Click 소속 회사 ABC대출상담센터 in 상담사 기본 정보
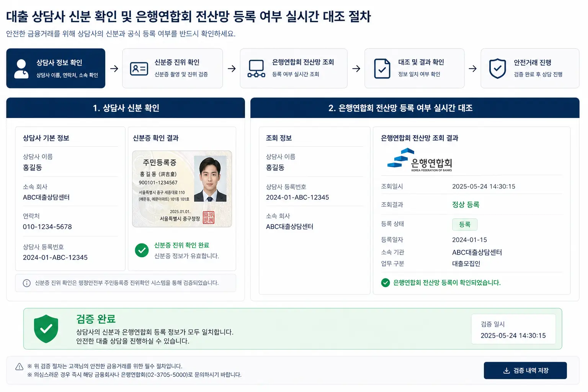Image resolution: width=588 pixels, height=392 pixels. [x=46, y=197]
